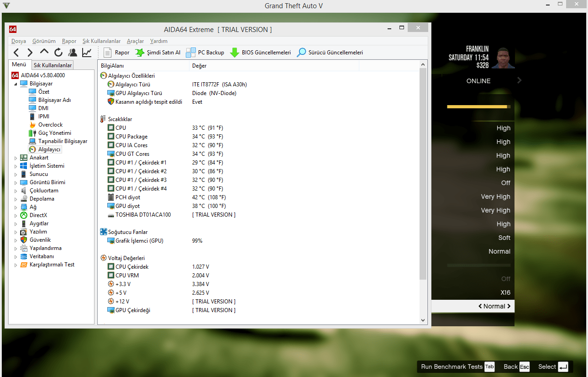Open the Dosya menu
Image resolution: width=588 pixels, height=377 pixels.
pos(19,41)
